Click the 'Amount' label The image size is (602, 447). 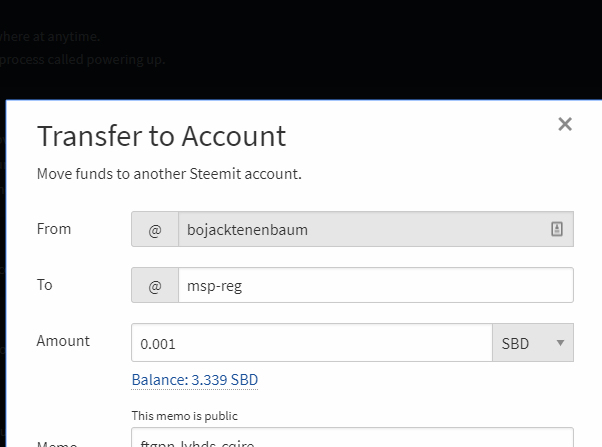point(63,341)
